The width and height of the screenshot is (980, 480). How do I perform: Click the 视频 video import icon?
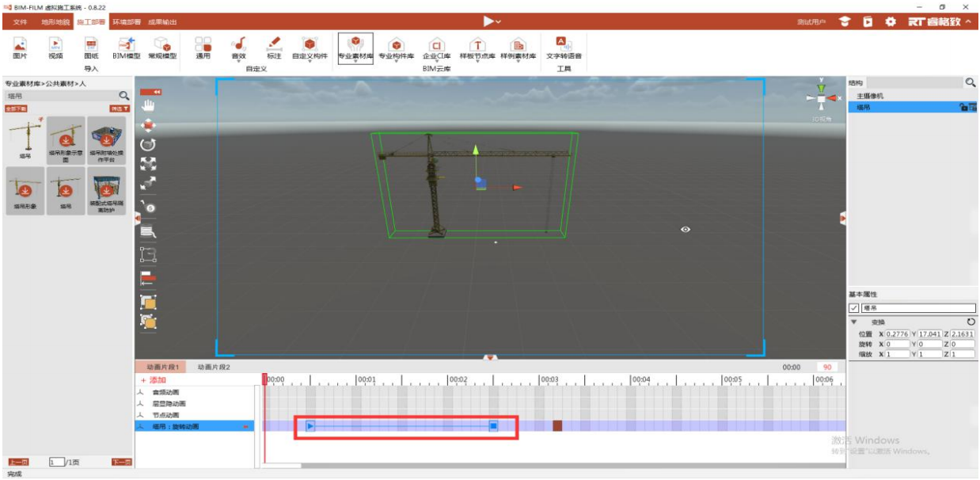55,48
